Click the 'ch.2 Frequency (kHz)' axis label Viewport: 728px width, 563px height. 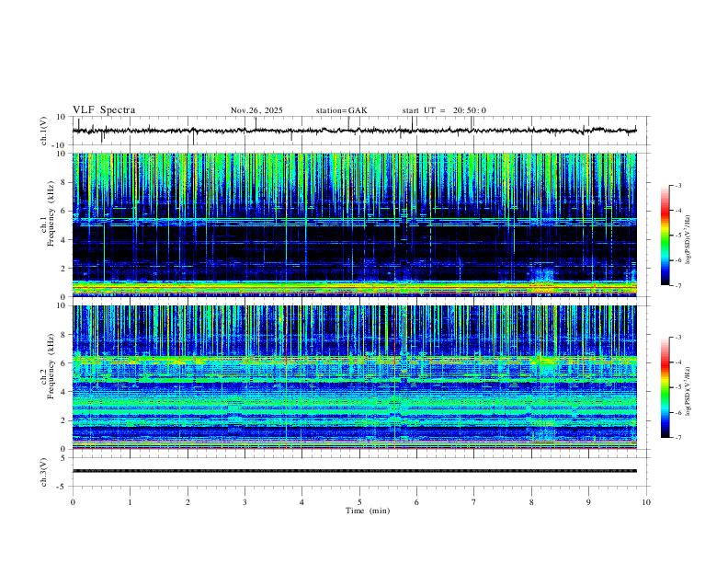[48, 366]
